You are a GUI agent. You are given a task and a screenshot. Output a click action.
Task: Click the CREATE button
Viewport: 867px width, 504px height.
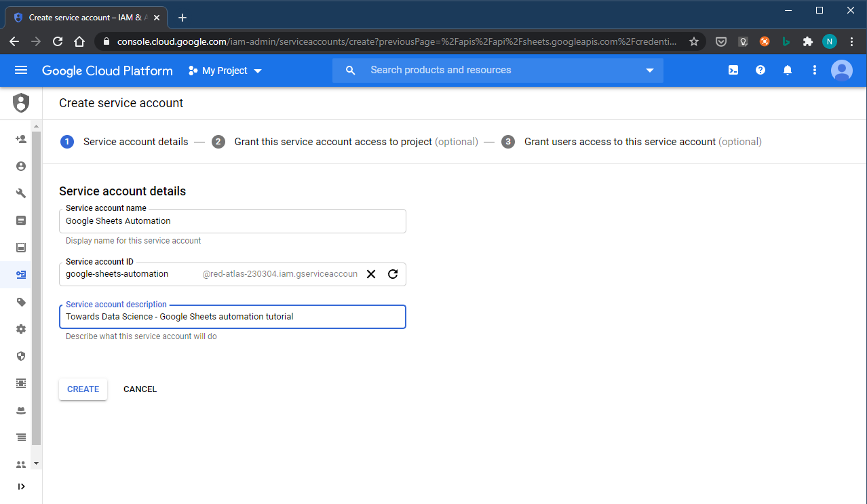click(x=83, y=389)
